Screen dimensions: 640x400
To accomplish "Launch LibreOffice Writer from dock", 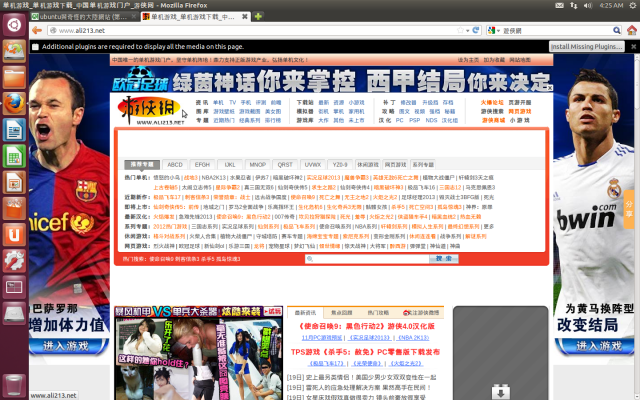I will (x=14, y=130).
